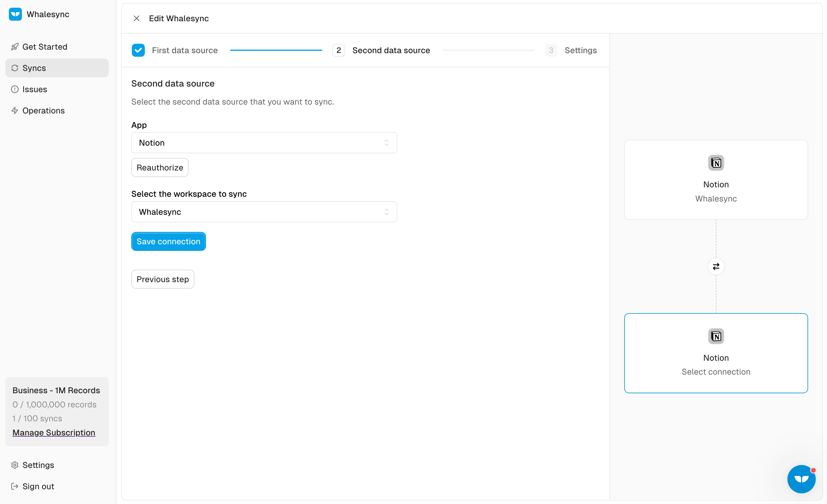Click the Notion icon in the Whalesync card
This screenshot has height=504, width=827.
[x=716, y=163]
